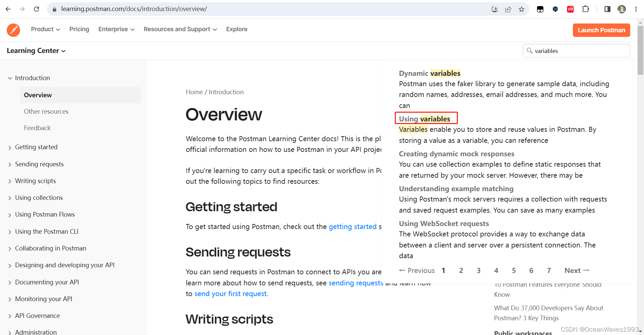This screenshot has height=335, width=644.
Task: Click the red yd extension icon
Action: coord(570,9)
